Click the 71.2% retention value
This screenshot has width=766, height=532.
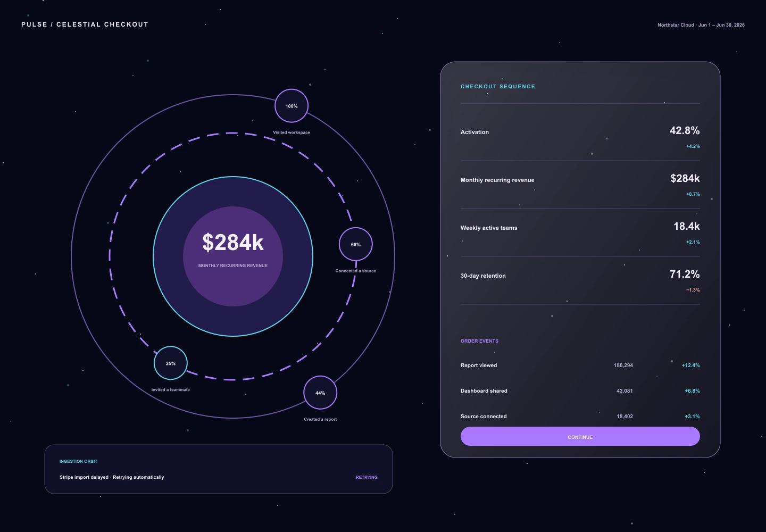click(685, 274)
